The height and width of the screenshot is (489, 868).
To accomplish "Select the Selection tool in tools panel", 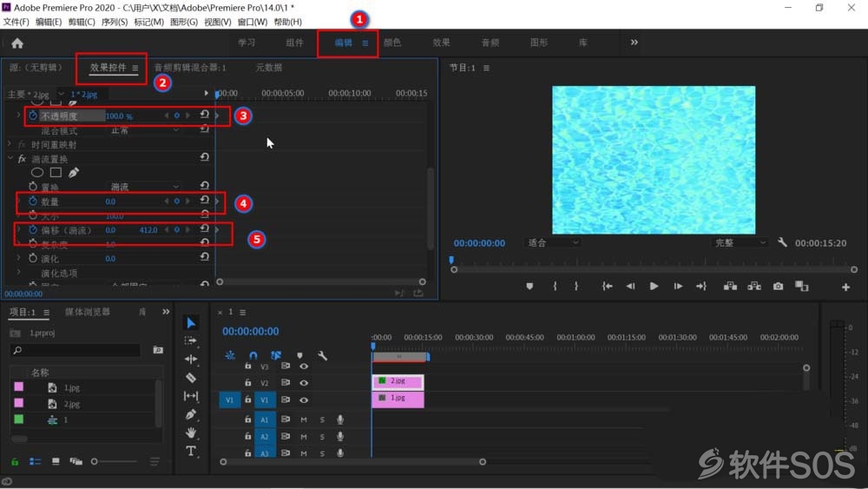I will [x=190, y=322].
